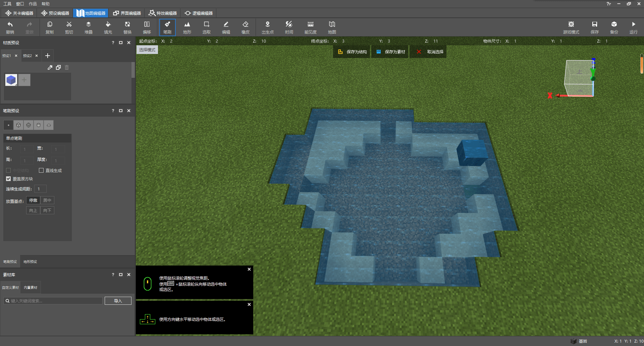
Task: Open the 工具 menu
Action: (7, 4)
